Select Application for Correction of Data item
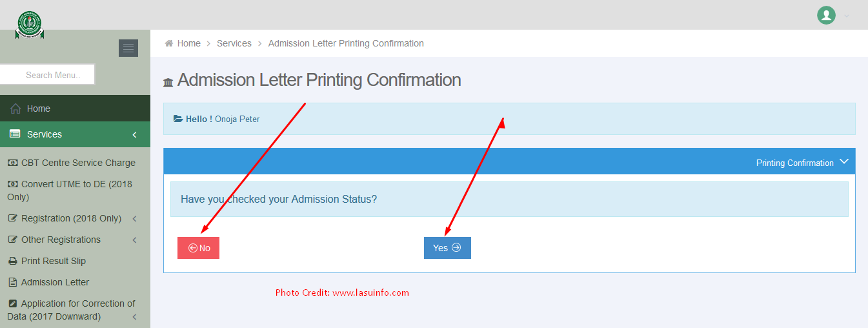Image resolution: width=868 pixels, height=328 pixels. click(x=71, y=310)
